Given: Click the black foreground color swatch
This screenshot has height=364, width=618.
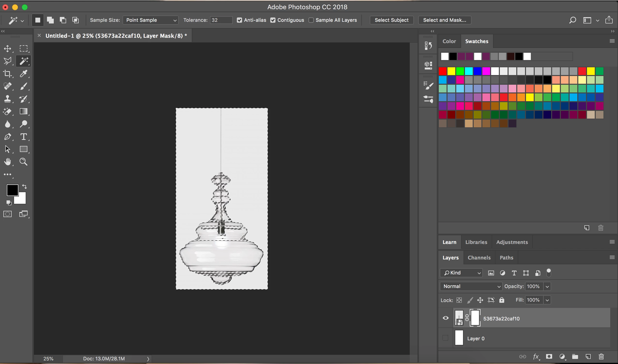Looking at the screenshot, I should pos(12,190).
